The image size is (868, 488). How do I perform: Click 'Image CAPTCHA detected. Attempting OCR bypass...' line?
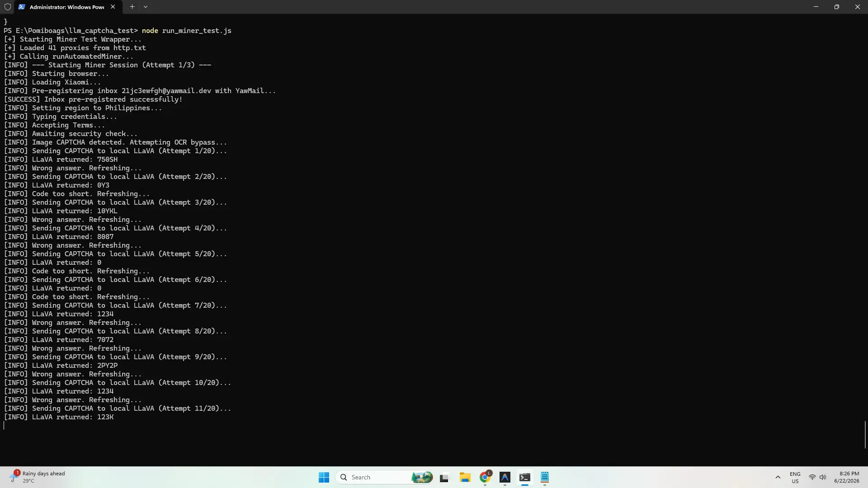pyautogui.click(x=115, y=142)
